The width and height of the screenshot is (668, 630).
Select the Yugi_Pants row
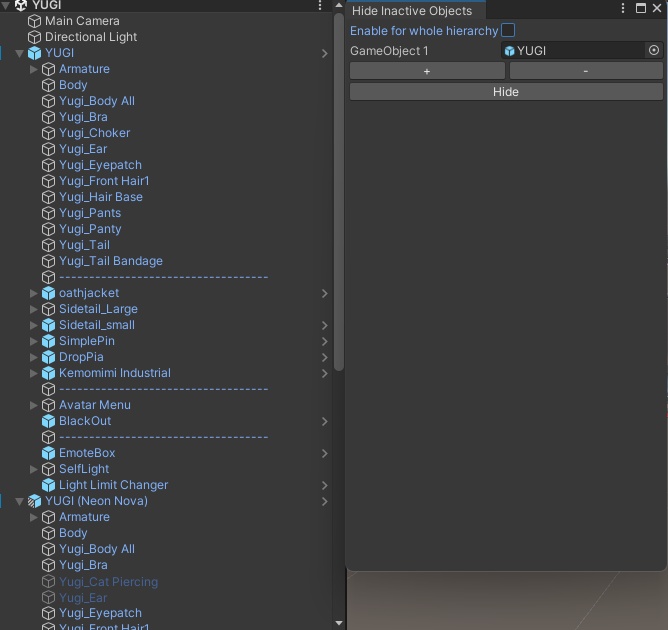(166, 213)
